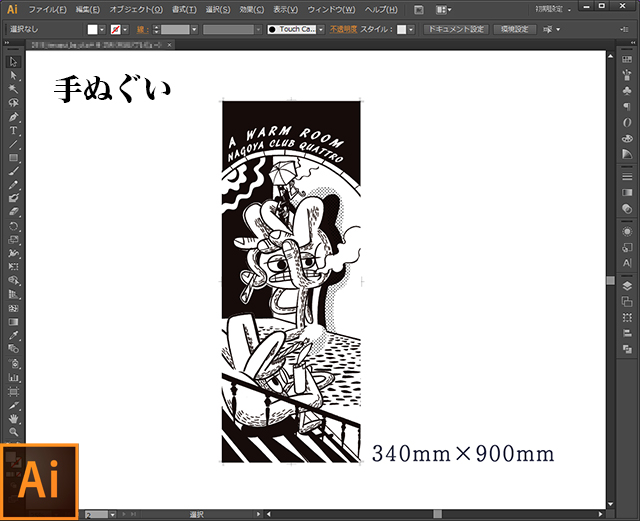Click the スタイル style swatch
Screen dimensions: 640x521
point(402,29)
